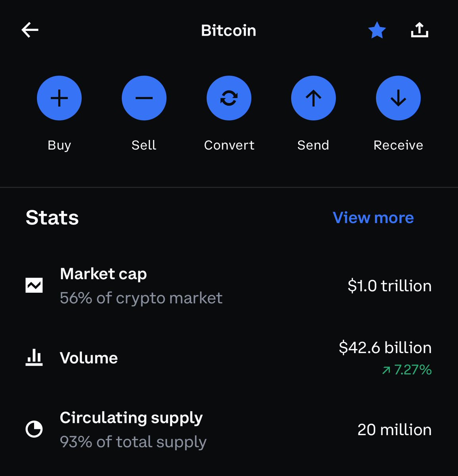
Task: Open the View more stats link
Action: 373,217
